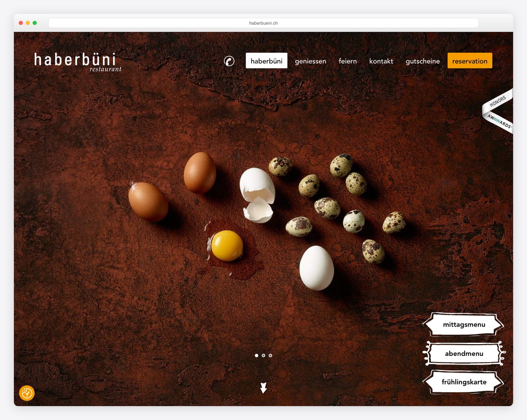Click the haberbüni restaurant logo
The image size is (527, 420).
tap(78, 62)
